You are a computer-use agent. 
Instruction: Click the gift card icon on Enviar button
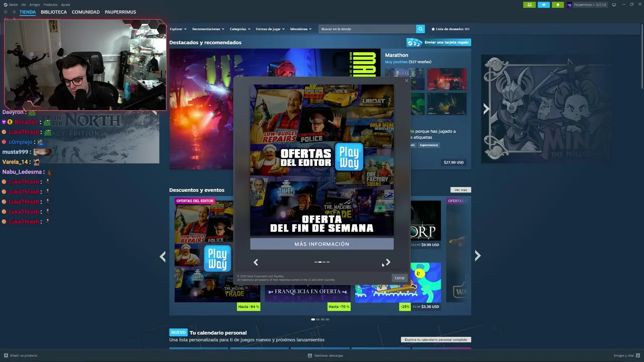pos(415,43)
